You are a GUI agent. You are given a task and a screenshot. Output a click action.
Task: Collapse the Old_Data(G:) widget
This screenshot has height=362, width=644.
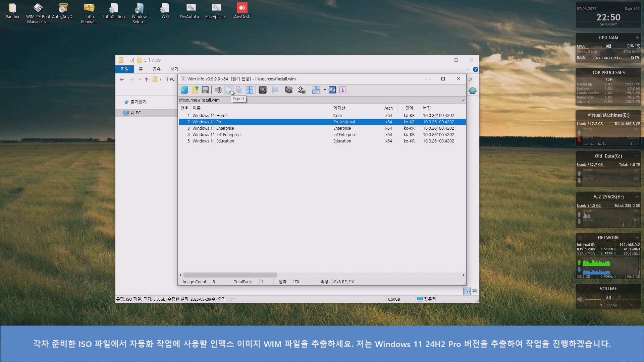pyautogui.click(x=637, y=156)
